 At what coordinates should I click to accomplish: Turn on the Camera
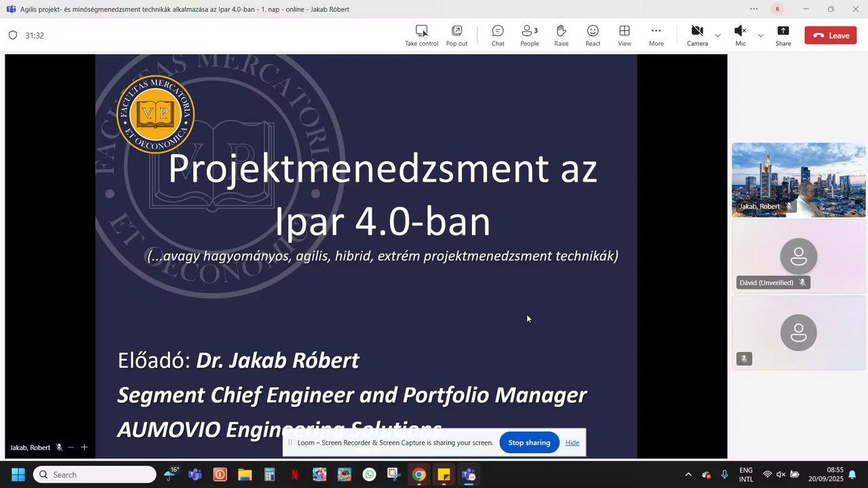click(697, 35)
